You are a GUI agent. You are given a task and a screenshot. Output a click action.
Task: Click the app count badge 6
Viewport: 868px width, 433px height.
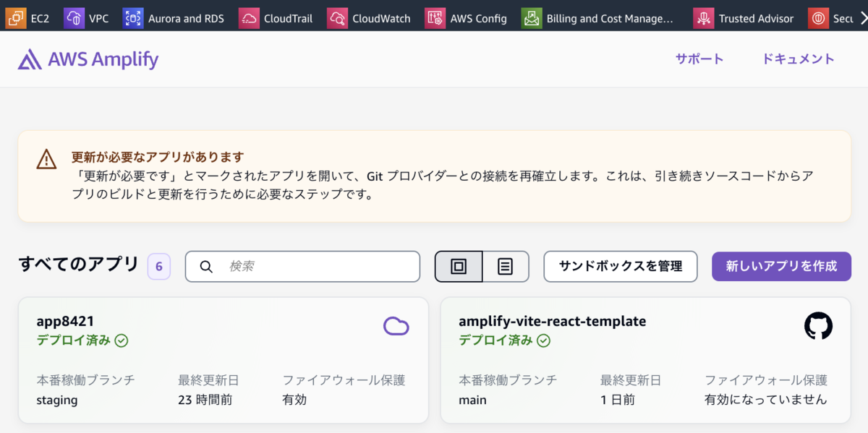[x=158, y=267]
